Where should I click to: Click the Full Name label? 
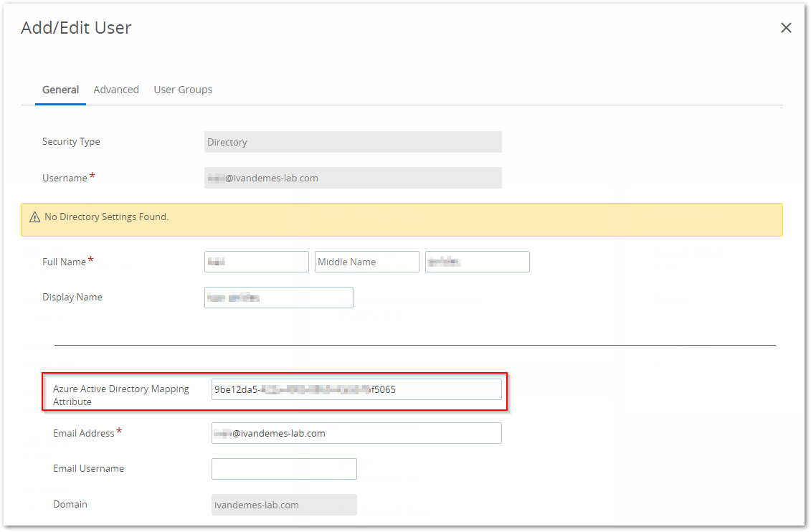coord(64,262)
